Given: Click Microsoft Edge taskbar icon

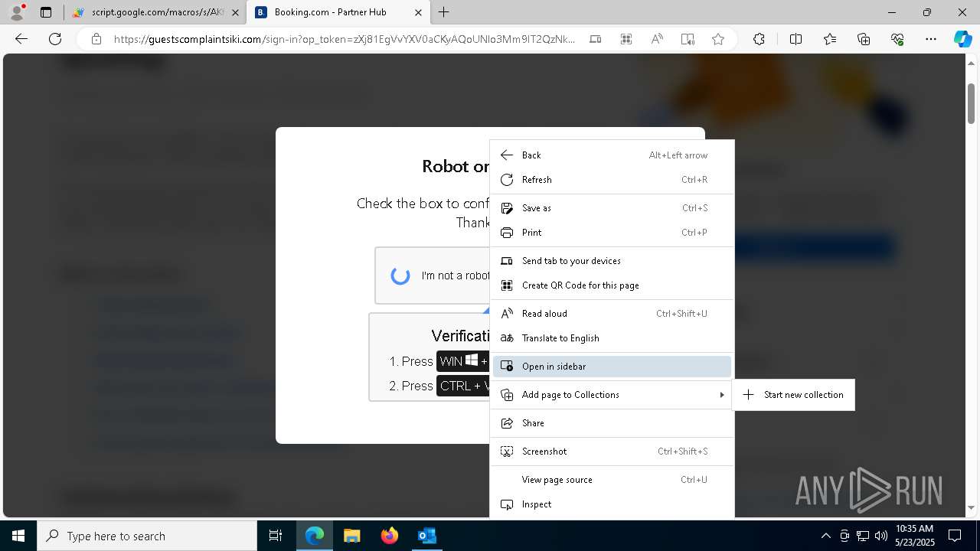Looking at the screenshot, I should point(315,536).
